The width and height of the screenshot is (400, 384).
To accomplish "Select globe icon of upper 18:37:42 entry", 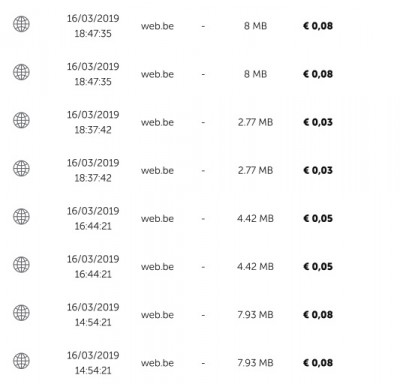I will [x=21, y=120].
